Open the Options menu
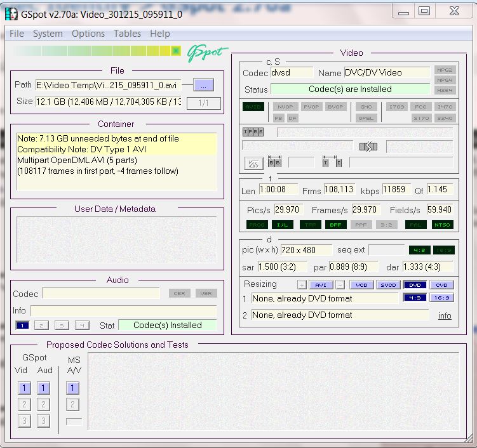 [x=88, y=34]
